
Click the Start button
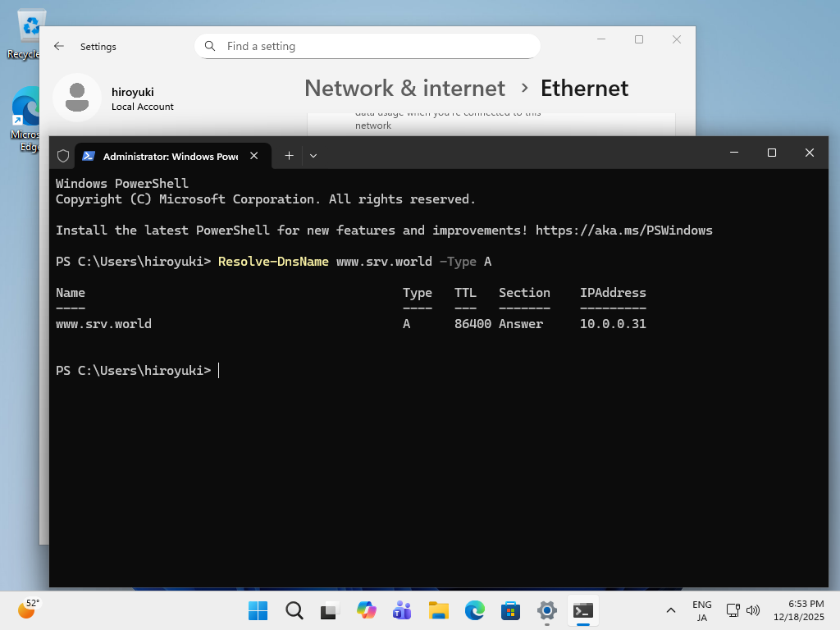pos(257,610)
